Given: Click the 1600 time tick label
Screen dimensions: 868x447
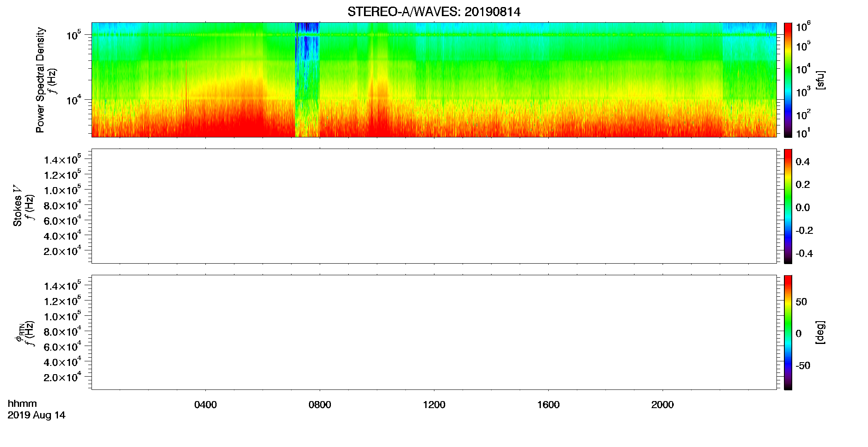Looking at the screenshot, I should [548, 405].
